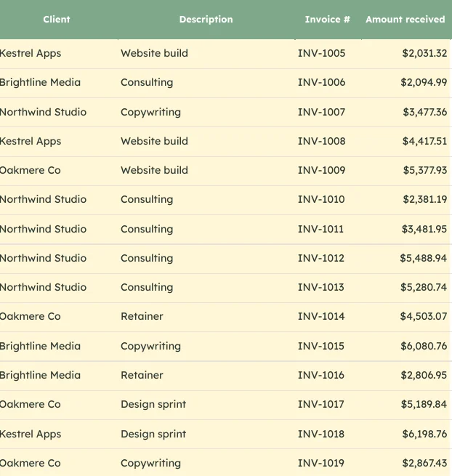Select invoice number INV-1013

[x=321, y=287]
